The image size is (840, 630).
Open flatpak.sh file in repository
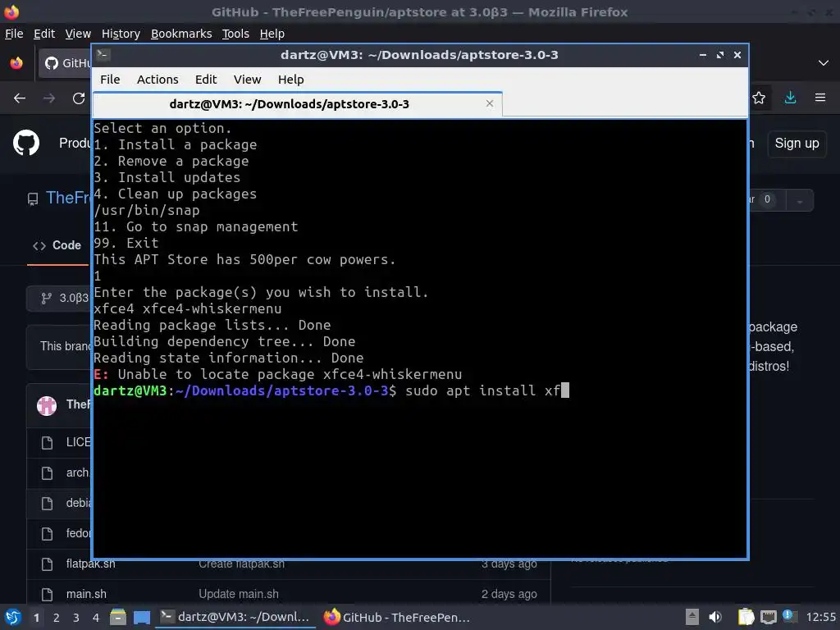[90, 564]
